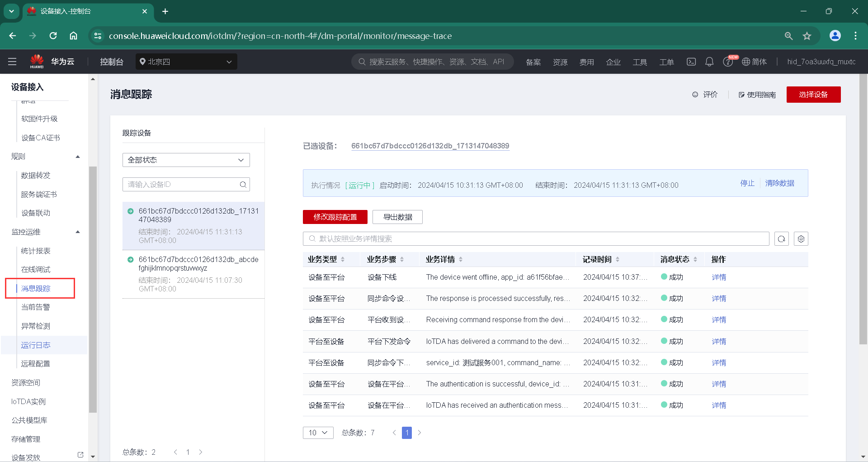Viewport: 868px width, 462px height.
Task: Go to previous page of message records
Action: 394,433
